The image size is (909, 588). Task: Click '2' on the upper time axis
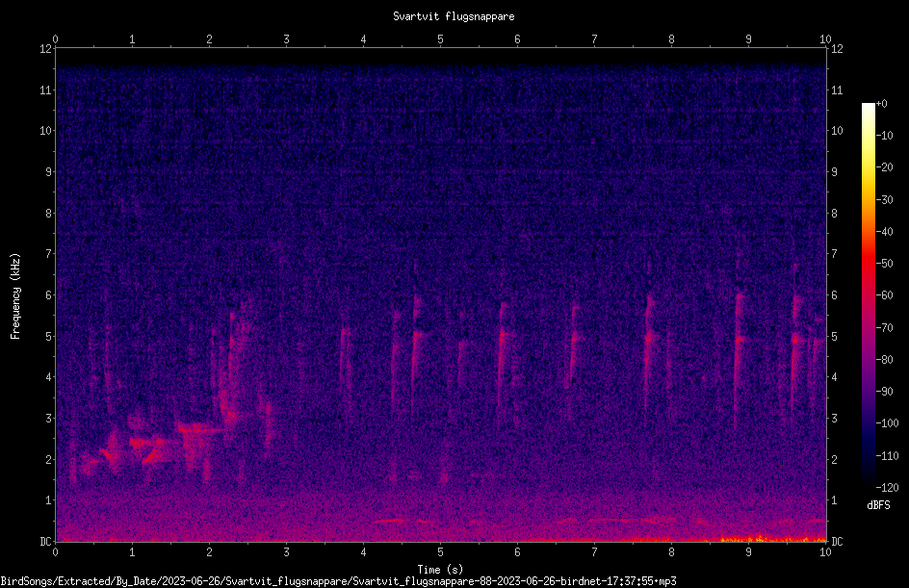209,39
